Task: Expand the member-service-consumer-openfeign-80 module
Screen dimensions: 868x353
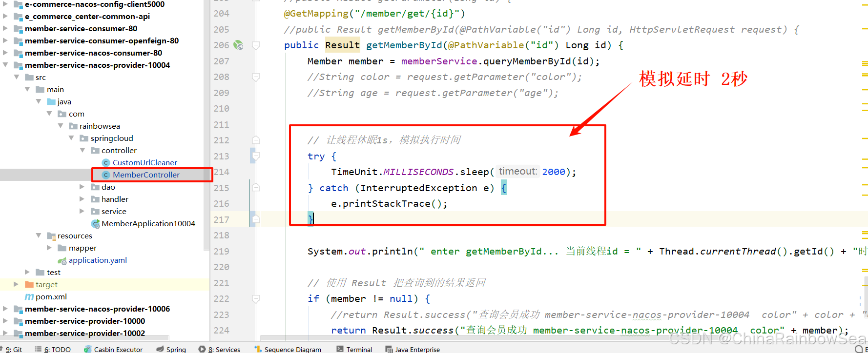Action: pyautogui.click(x=5, y=40)
